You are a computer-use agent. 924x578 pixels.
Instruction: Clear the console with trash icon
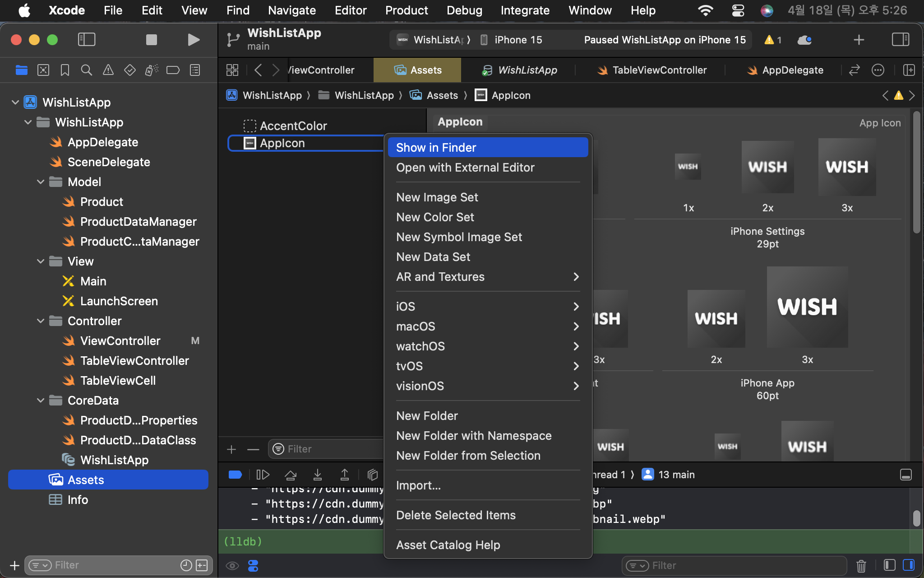[861, 565]
